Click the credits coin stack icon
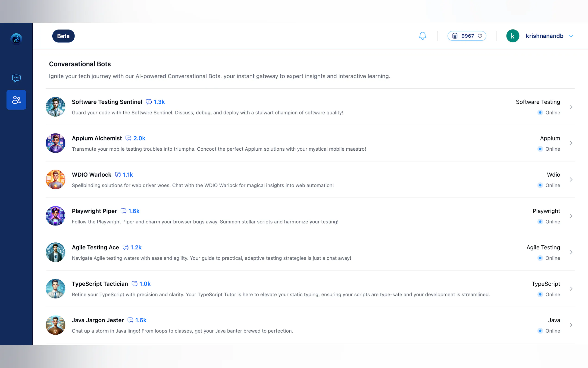The height and width of the screenshot is (368, 588). (455, 36)
